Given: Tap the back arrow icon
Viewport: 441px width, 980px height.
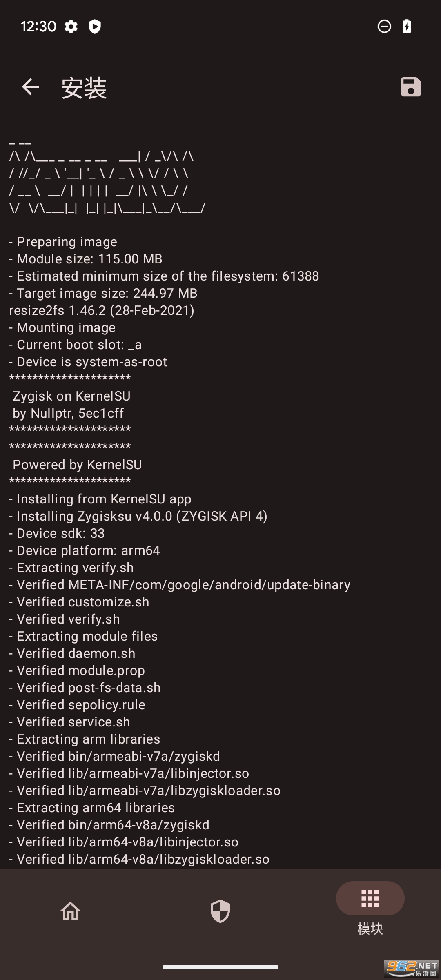Looking at the screenshot, I should click(30, 87).
